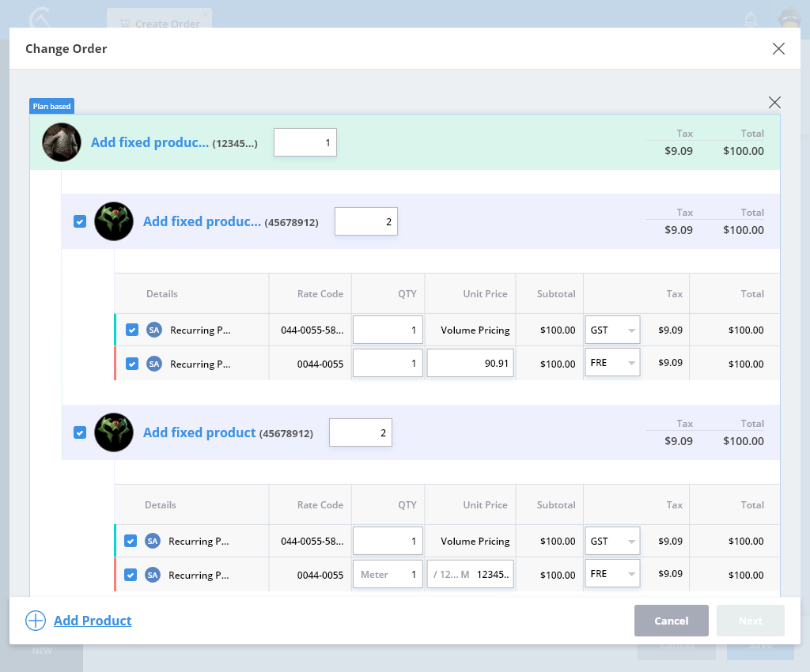
Task: Click the Plan based tag
Action: (51, 106)
